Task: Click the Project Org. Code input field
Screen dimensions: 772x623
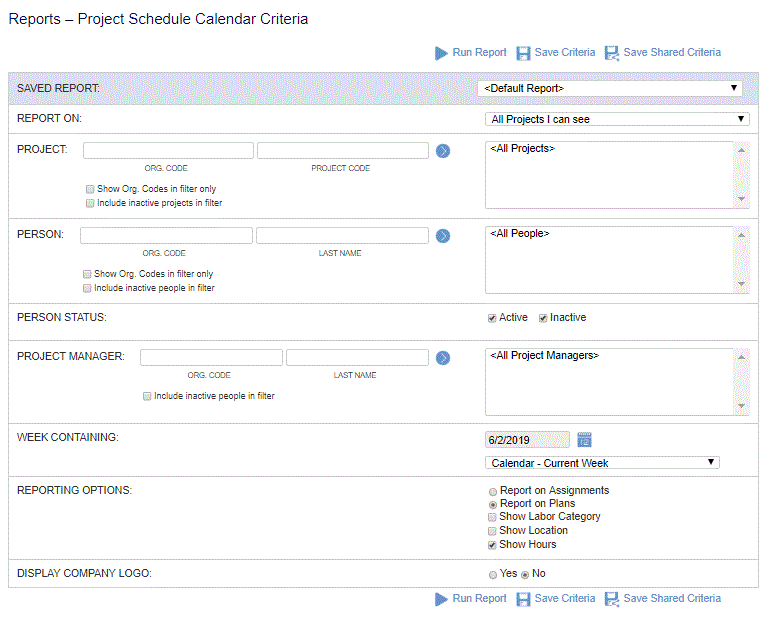Action: pos(168,151)
